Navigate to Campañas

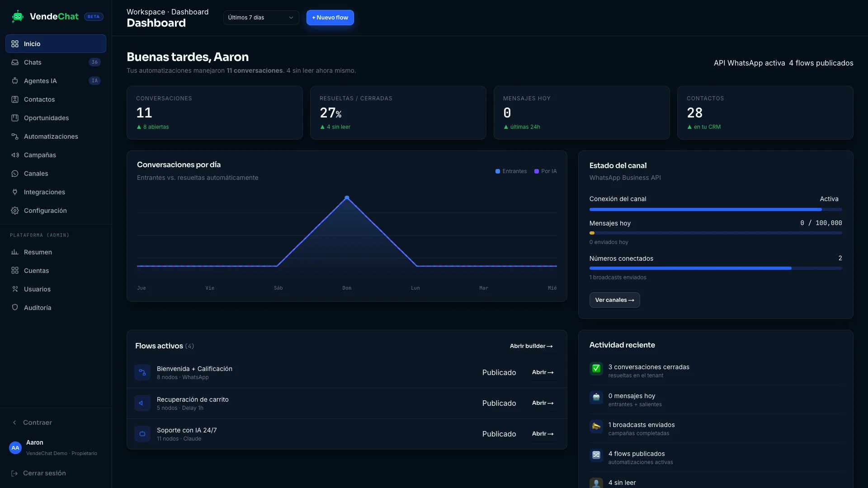pos(56,155)
